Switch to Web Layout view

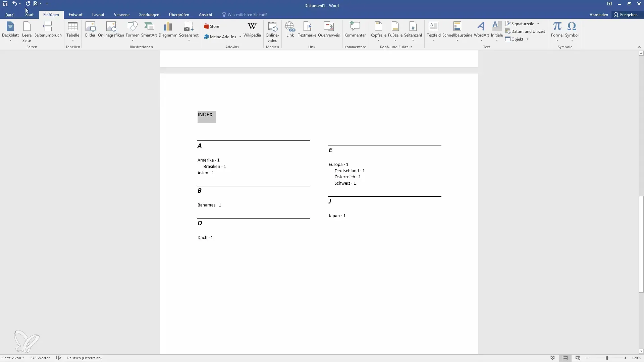(x=578, y=358)
